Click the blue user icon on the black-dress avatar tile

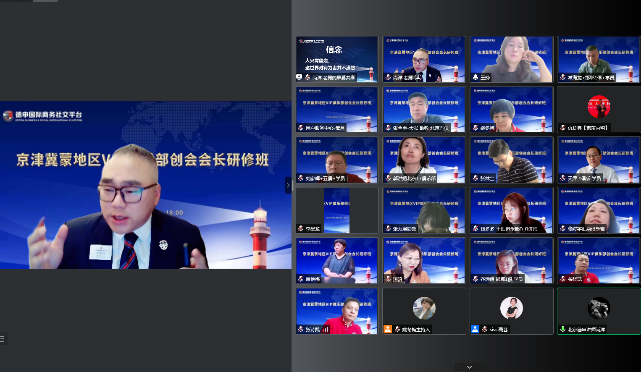tap(475, 329)
